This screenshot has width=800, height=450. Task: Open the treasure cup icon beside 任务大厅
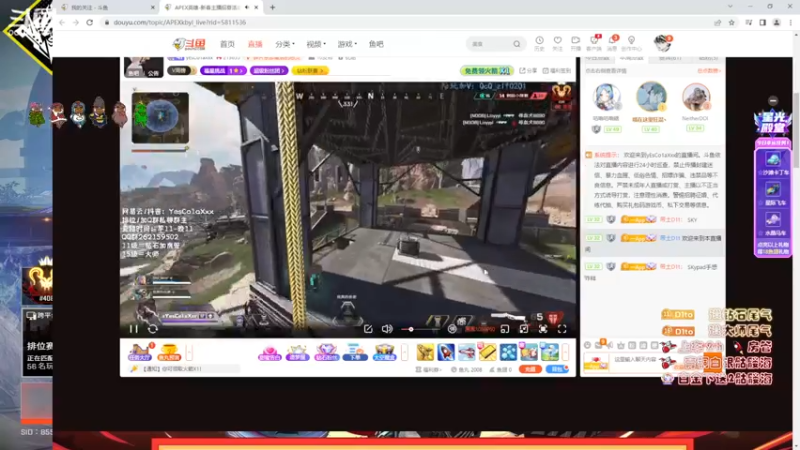[168, 352]
